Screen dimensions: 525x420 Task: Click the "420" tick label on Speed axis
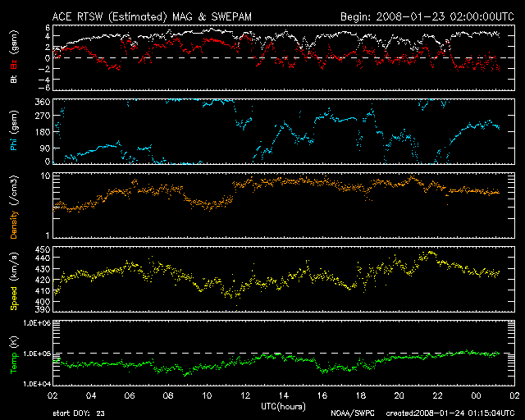pyautogui.click(x=42, y=280)
